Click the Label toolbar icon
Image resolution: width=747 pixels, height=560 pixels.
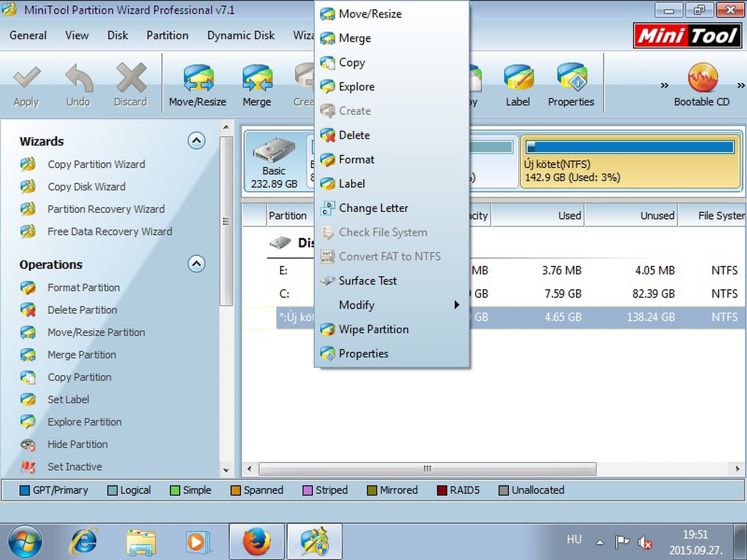click(x=518, y=78)
